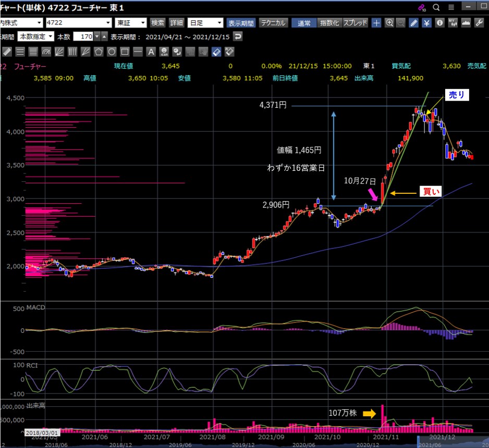
Task: Select the pentagon shape drawing tool
Action: point(99,52)
